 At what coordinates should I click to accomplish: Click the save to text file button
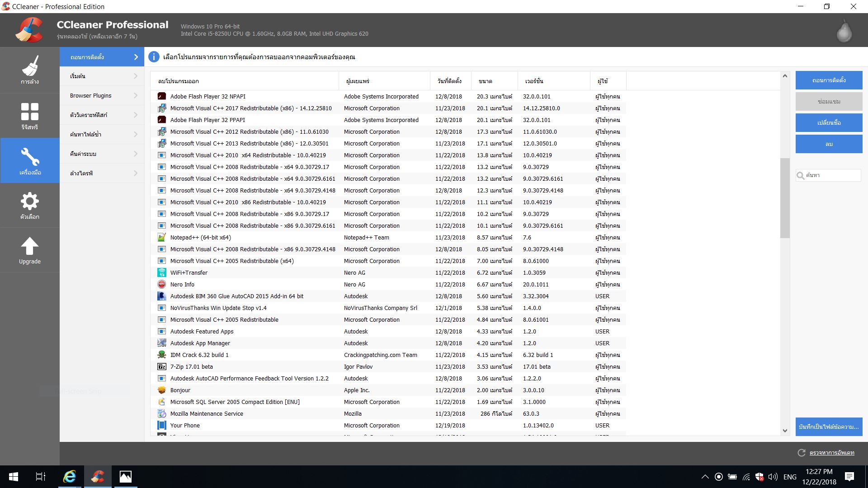tap(829, 427)
